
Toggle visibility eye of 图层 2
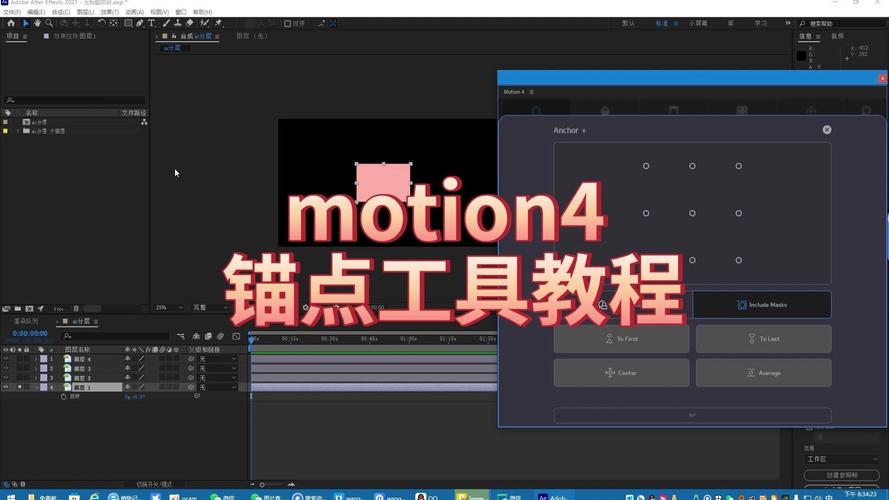pyautogui.click(x=6, y=378)
